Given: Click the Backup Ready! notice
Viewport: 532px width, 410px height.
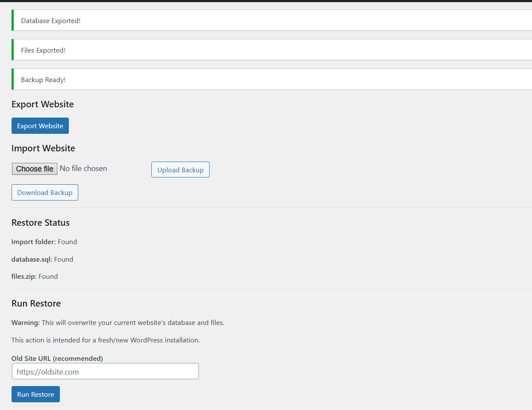Looking at the screenshot, I should [x=43, y=80].
